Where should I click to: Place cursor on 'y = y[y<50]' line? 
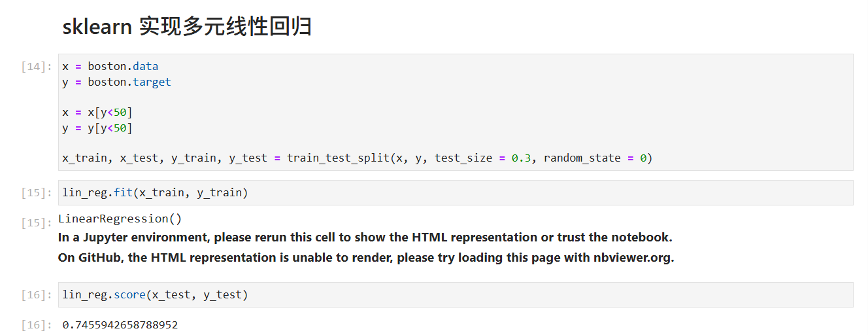click(97, 128)
